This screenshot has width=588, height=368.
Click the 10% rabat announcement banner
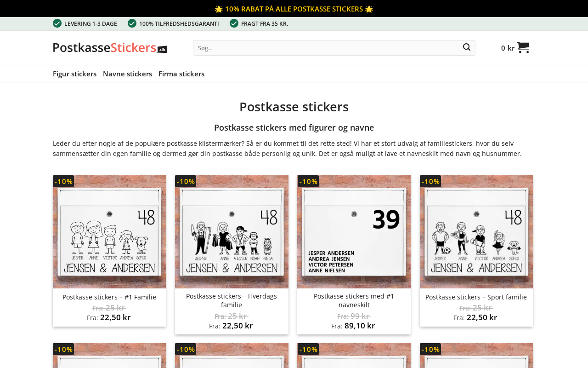pos(294,9)
